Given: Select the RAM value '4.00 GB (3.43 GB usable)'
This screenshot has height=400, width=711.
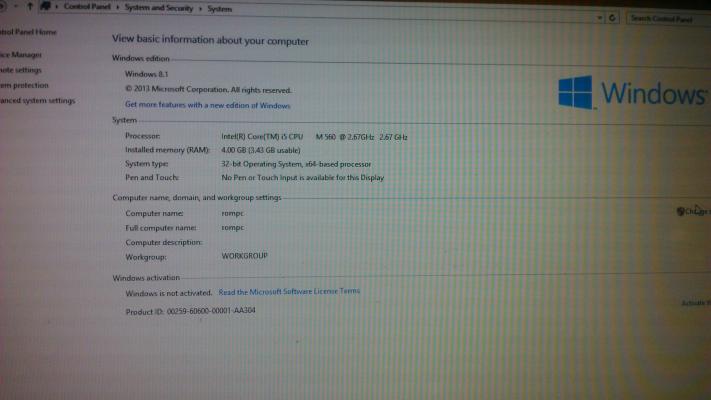Looking at the screenshot, I should click(261, 150).
